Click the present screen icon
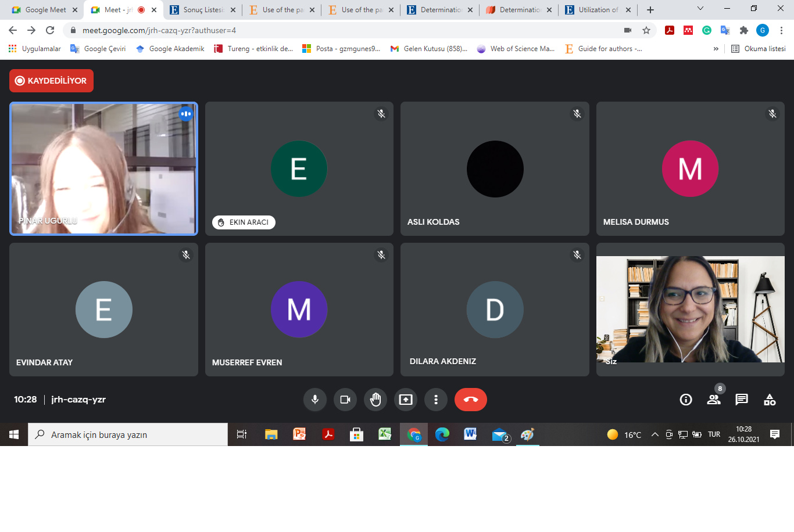Screen dimensions: 794x532 click(406, 400)
